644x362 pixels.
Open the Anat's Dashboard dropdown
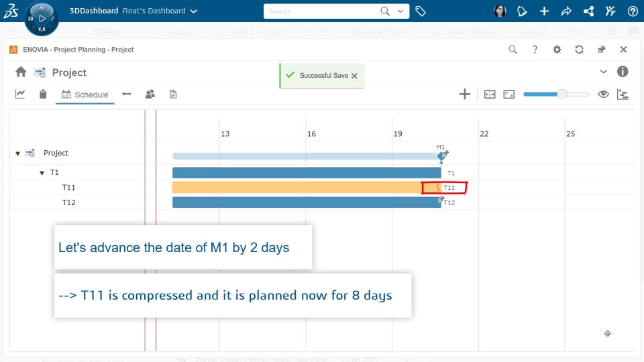point(194,11)
